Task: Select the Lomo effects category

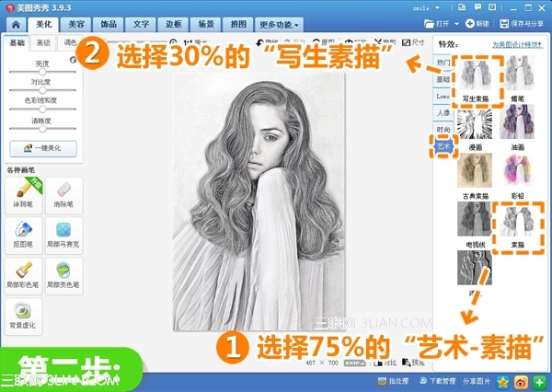Action: pos(443,96)
